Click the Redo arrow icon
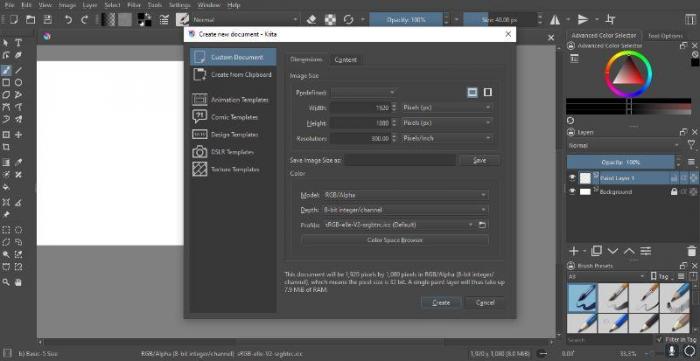Viewport: 700px width, 361px height. 85,20
